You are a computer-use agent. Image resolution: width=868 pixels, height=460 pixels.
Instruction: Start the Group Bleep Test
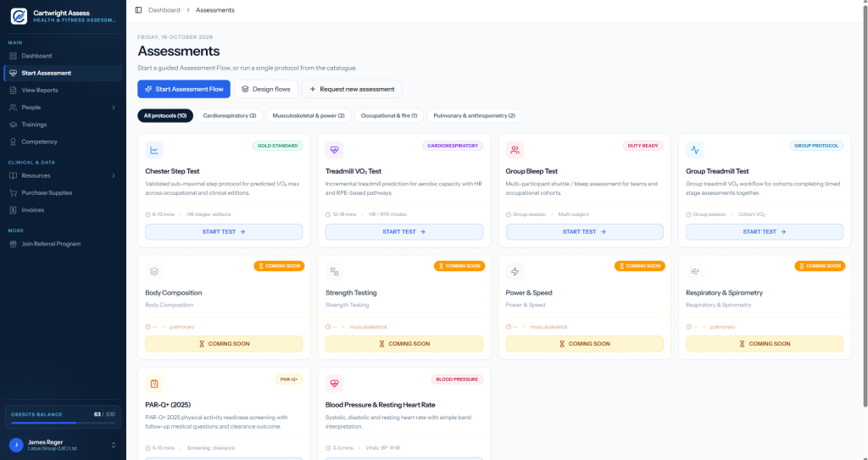[x=585, y=232]
